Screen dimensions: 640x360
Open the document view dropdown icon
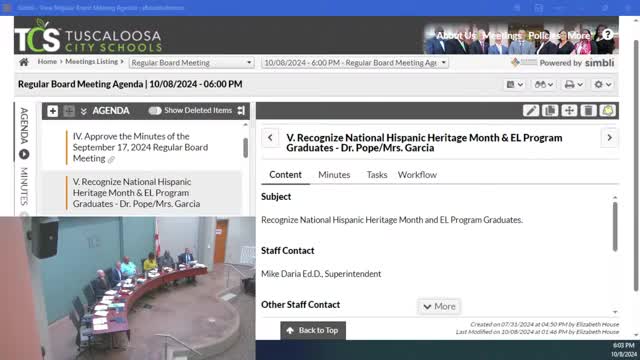pos(514,84)
